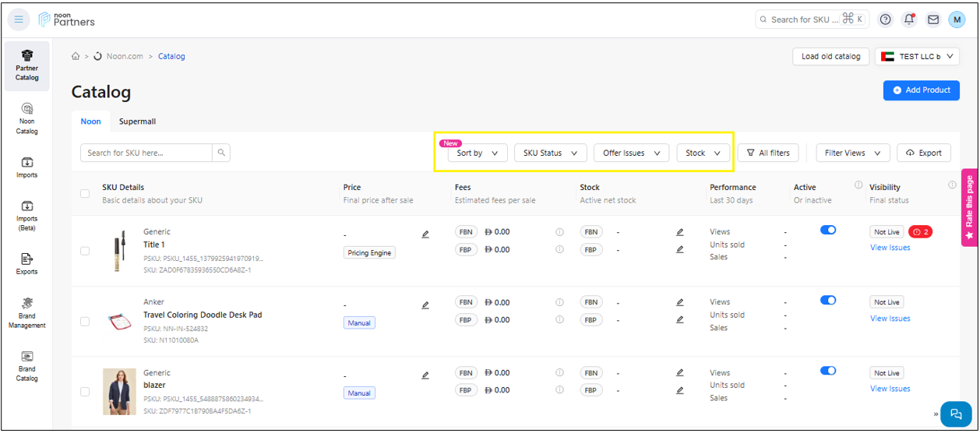Click the home icon in breadcrumb
The height and width of the screenshot is (433, 980).
tap(76, 56)
